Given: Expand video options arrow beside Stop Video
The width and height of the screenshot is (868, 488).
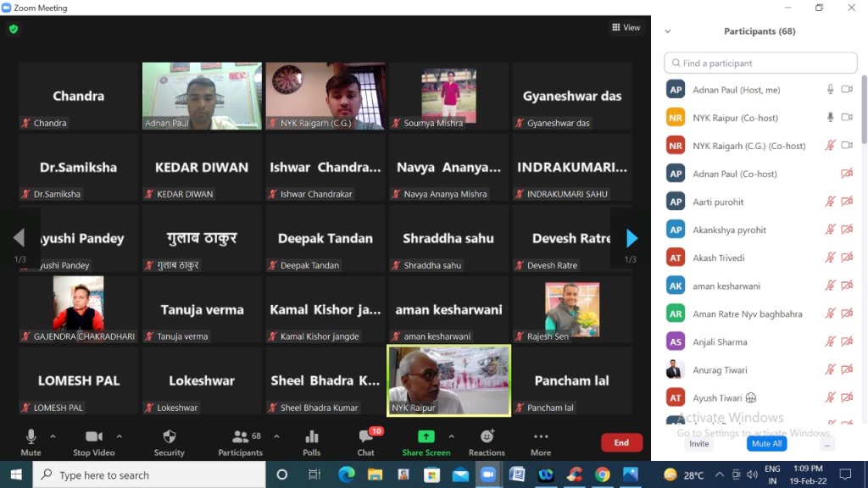Looking at the screenshot, I should (119, 437).
